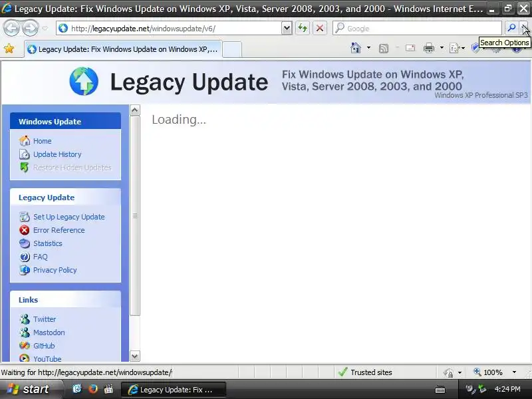Launch Internet Explorer from Quick Launch
Image resolution: width=532 pixels, height=399 pixels.
pos(77,389)
